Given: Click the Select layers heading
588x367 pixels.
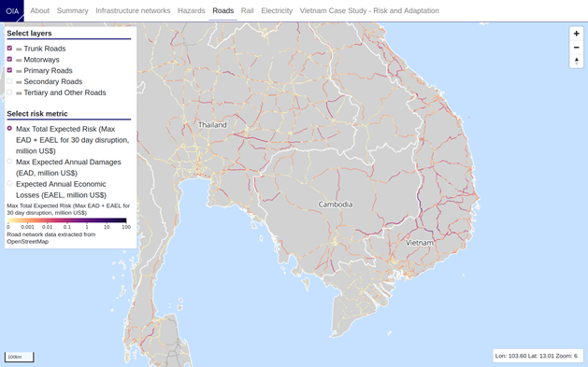Looking at the screenshot, I should [x=29, y=34].
